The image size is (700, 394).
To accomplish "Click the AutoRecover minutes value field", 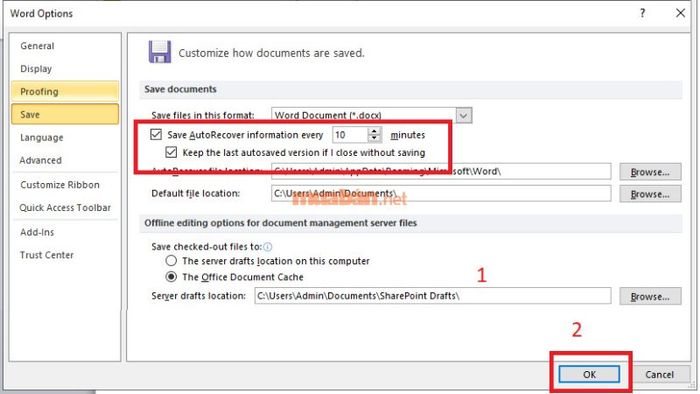I will (350, 135).
